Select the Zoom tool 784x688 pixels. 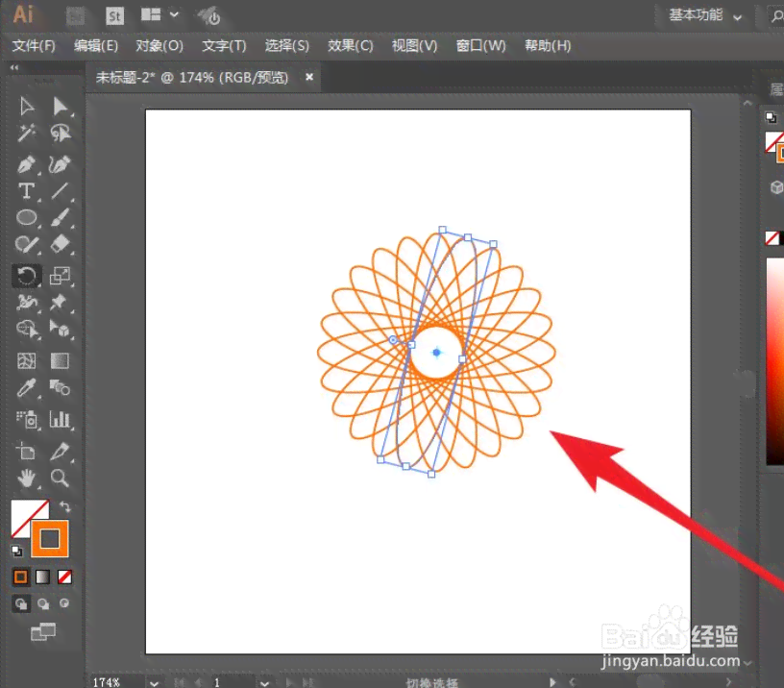pyautogui.click(x=60, y=479)
